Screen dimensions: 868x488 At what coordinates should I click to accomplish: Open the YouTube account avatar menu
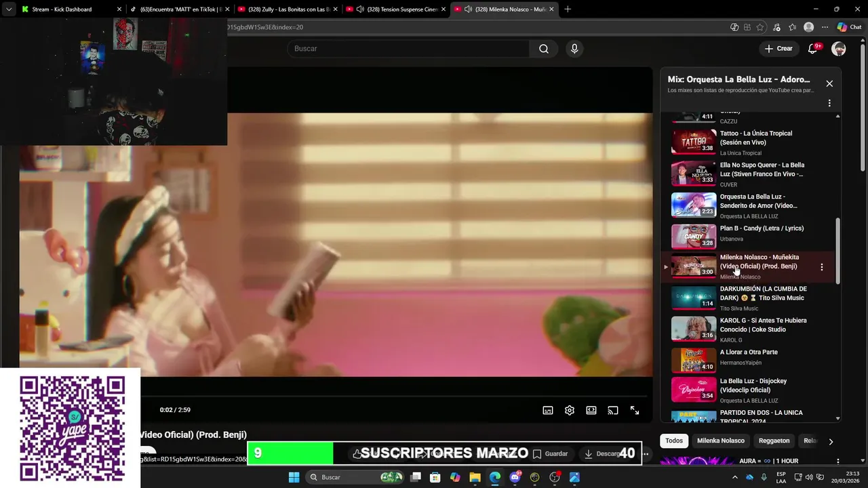(x=839, y=49)
